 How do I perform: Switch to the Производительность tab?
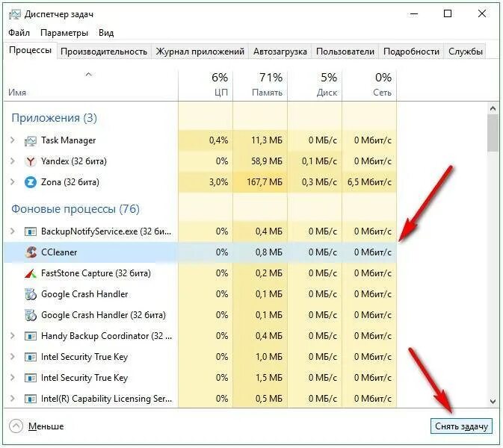[104, 52]
